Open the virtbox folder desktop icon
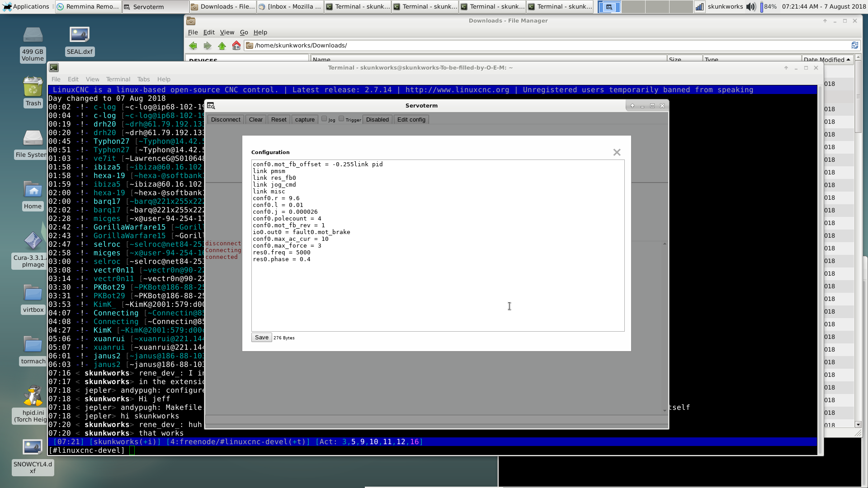This screenshot has width=868, height=488. [33, 298]
